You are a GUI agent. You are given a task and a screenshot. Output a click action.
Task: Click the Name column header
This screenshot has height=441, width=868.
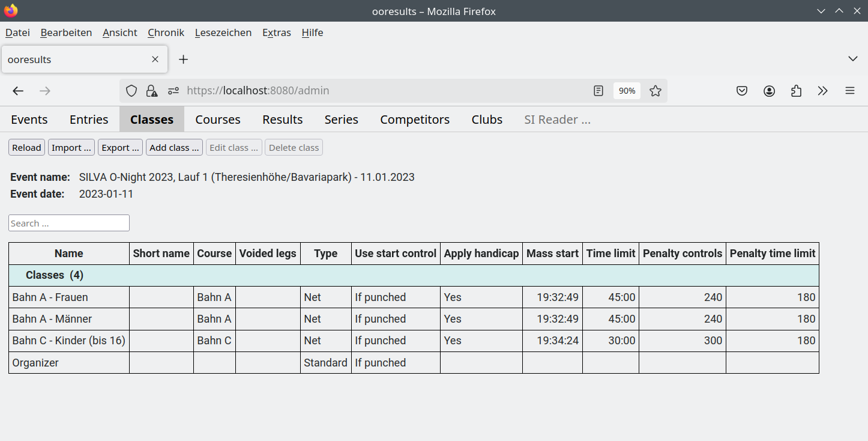click(x=69, y=254)
